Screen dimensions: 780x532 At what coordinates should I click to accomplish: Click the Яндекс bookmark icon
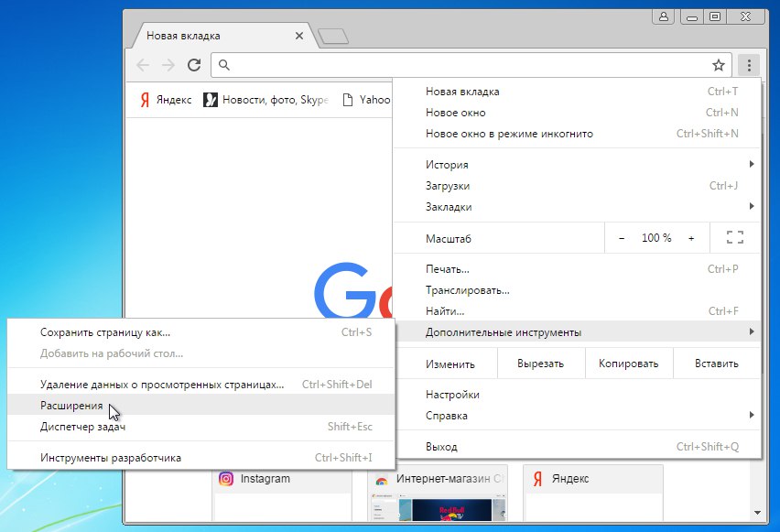pos(145,100)
